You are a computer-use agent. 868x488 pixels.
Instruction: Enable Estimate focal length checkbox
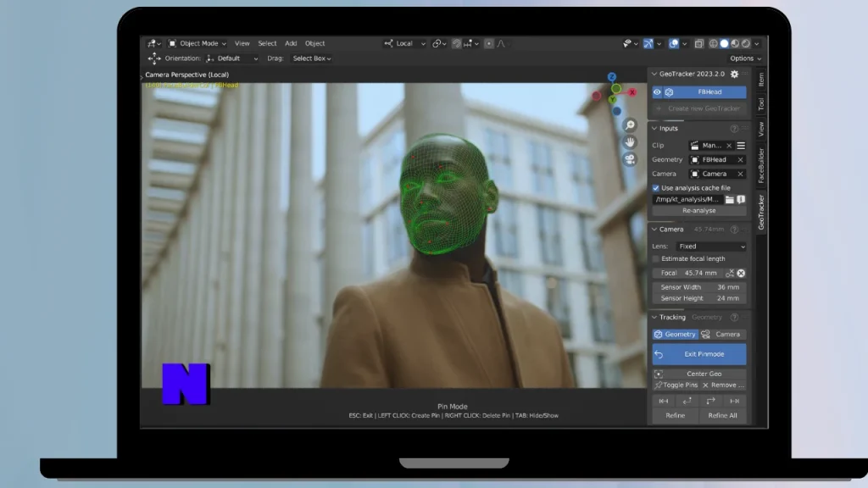point(656,259)
